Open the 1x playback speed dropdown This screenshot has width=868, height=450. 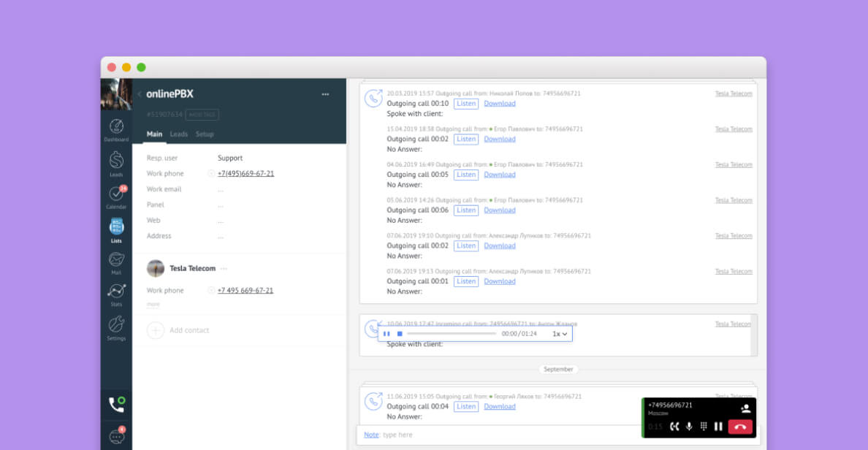pyautogui.click(x=560, y=333)
